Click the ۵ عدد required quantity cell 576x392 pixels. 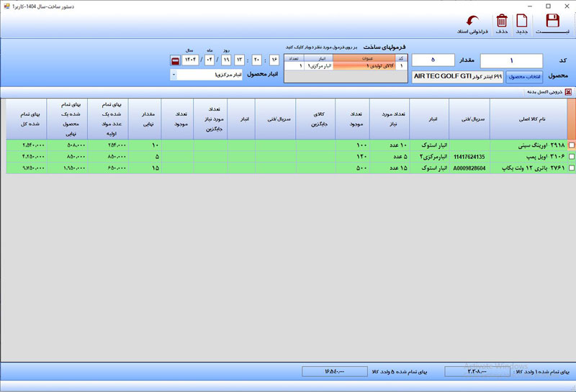click(x=390, y=157)
